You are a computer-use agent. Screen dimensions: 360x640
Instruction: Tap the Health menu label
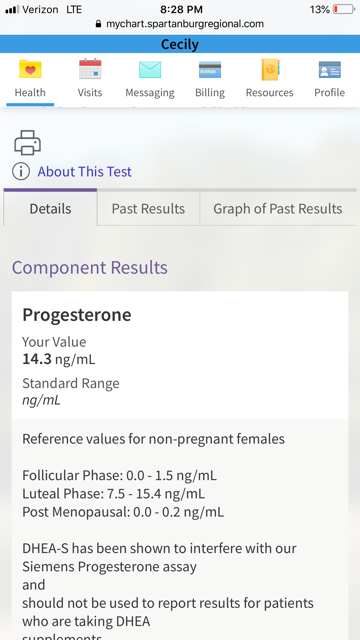pyautogui.click(x=30, y=93)
